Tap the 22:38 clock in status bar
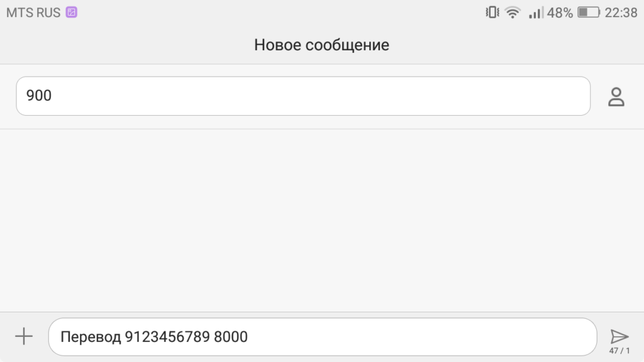Viewport: 644px width, 362px height. 621,13
